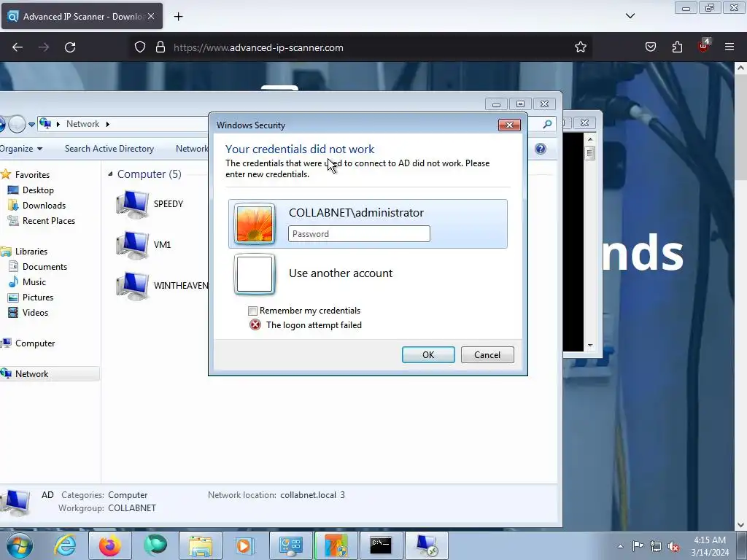Select the Advanced IP Scanner tab
Image resolution: width=747 pixels, height=560 pixels.
coord(82,16)
